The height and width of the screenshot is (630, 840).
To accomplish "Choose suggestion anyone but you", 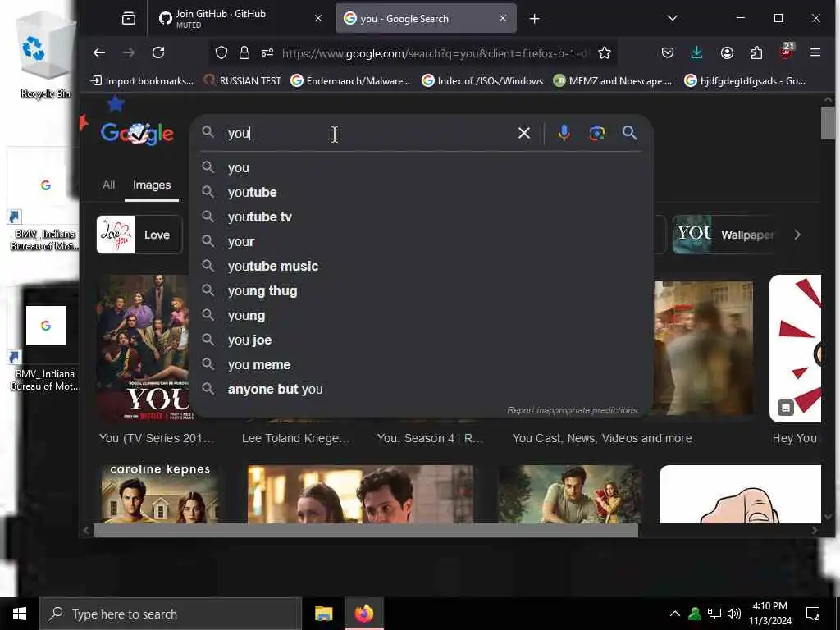I will 421,390.
